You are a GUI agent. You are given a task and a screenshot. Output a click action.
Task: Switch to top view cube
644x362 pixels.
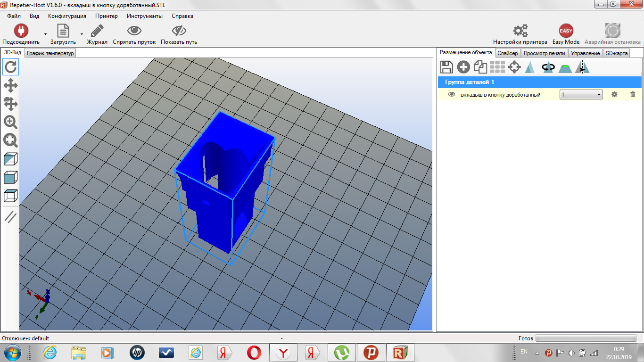pos(10,196)
